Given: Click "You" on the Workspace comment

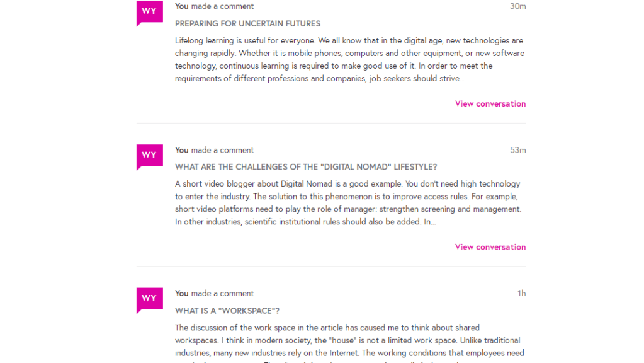Looking at the screenshot, I should point(182,293).
